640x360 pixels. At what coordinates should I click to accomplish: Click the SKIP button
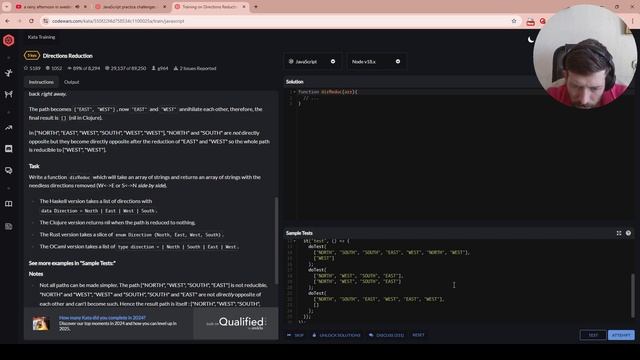tap(296, 335)
